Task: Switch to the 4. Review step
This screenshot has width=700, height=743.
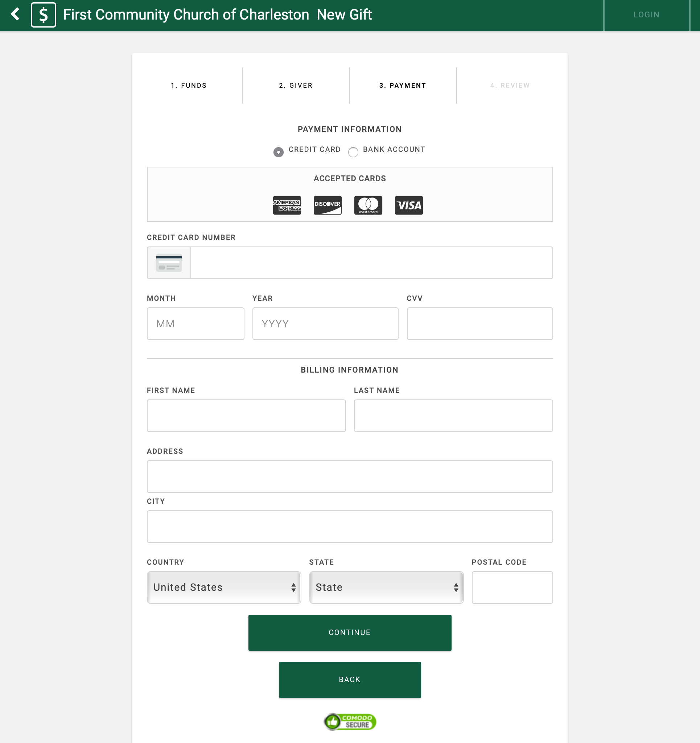Action: tap(510, 86)
